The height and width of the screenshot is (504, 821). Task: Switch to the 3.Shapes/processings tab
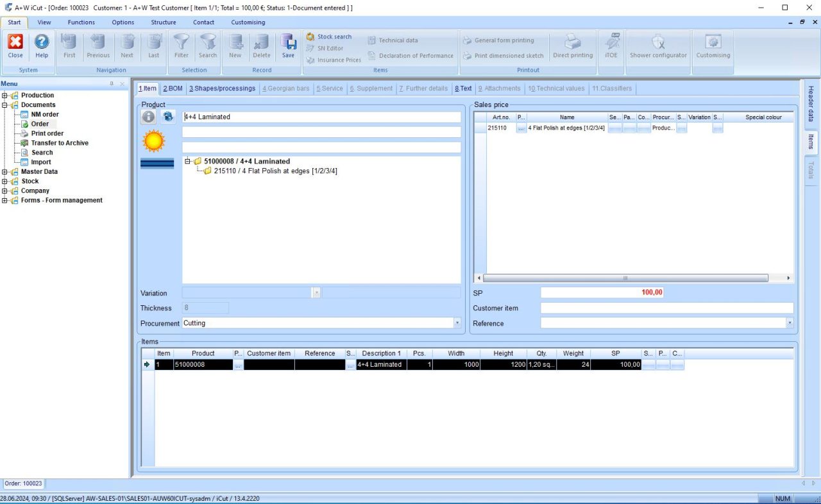point(223,88)
